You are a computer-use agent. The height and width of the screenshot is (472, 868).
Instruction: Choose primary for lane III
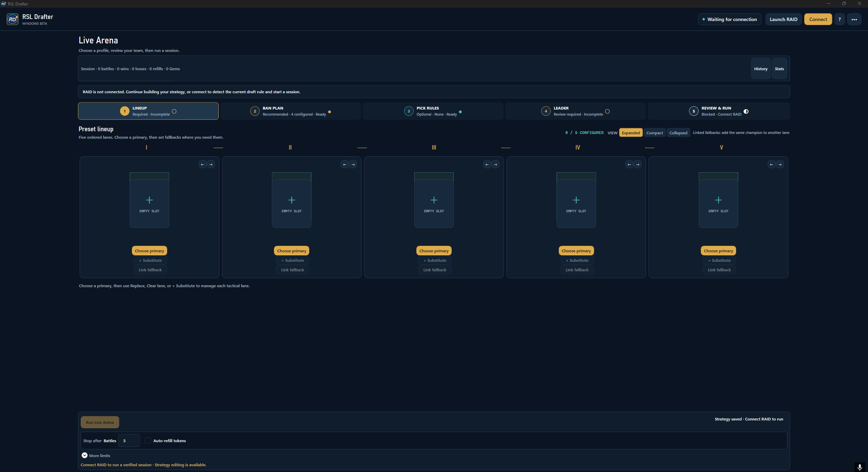(x=434, y=251)
